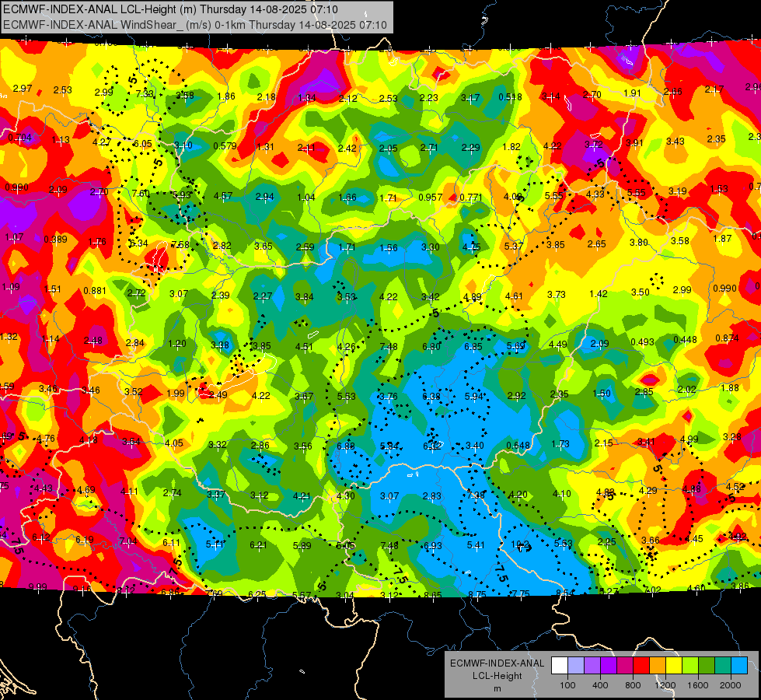Click the wind shear value 6.05
761x700 pixels.
pos(143,143)
